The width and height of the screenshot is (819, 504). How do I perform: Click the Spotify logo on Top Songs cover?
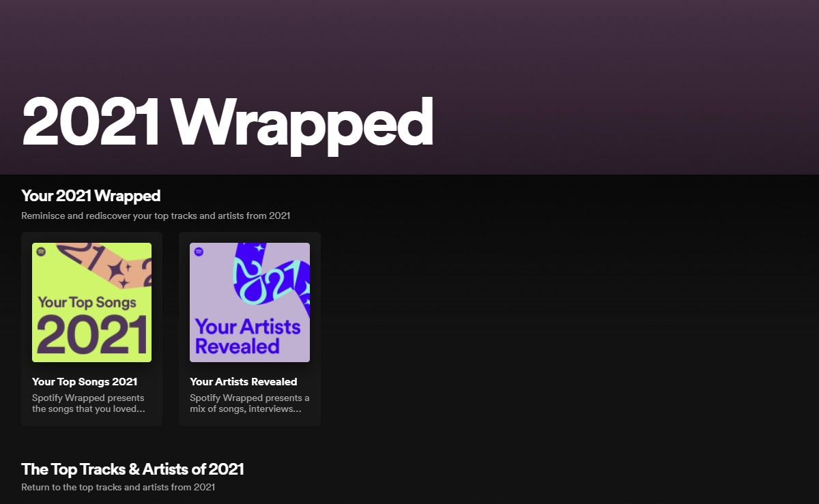[x=41, y=252]
